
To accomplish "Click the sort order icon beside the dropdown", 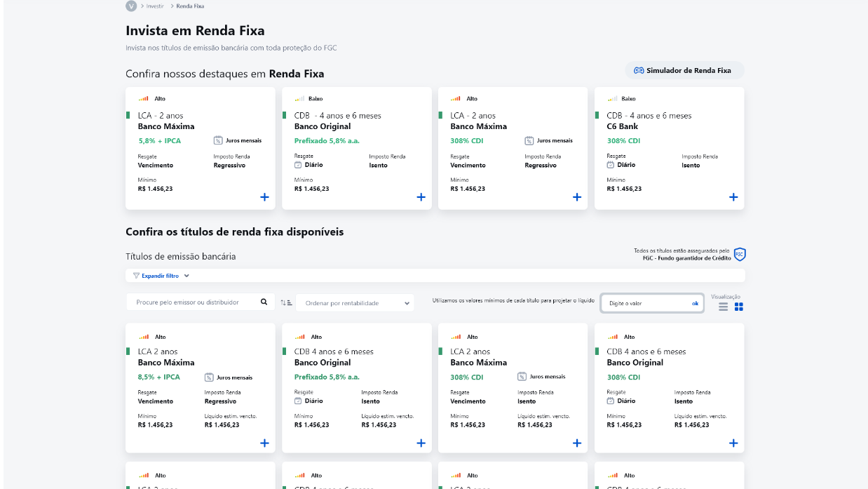I will [285, 302].
